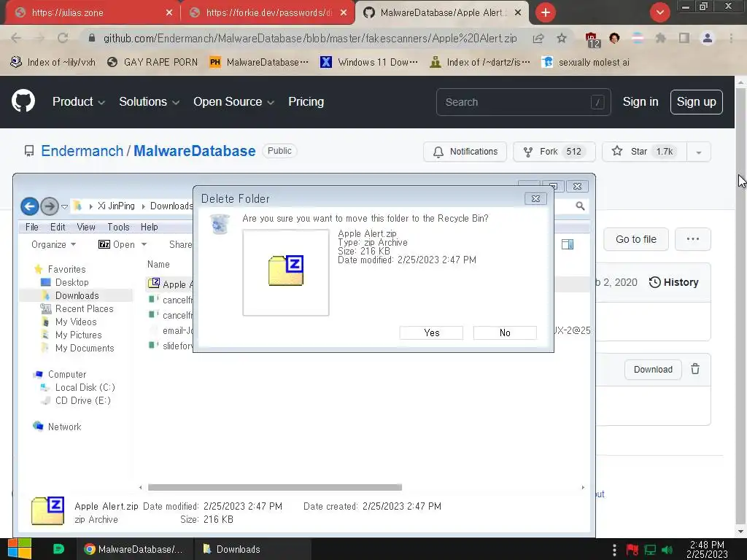Screen dimensions: 747x560
Task: Toggle the Explorer preview pane icon
Action: point(568,244)
